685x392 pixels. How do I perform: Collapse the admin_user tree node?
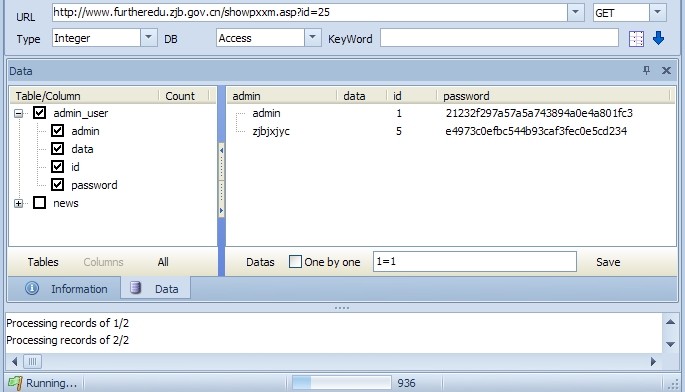pyautogui.click(x=18, y=113)
